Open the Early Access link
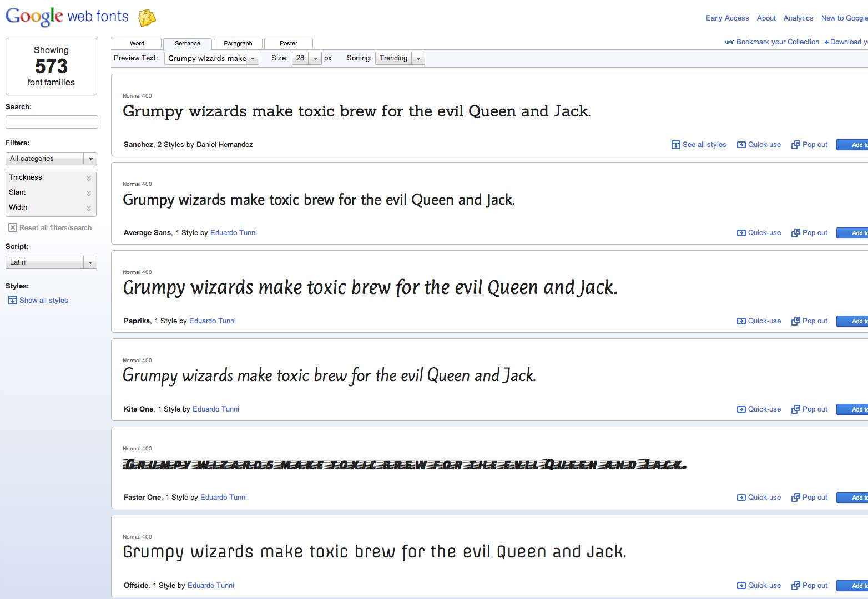868x599 pixels. (x=727, y=18)
